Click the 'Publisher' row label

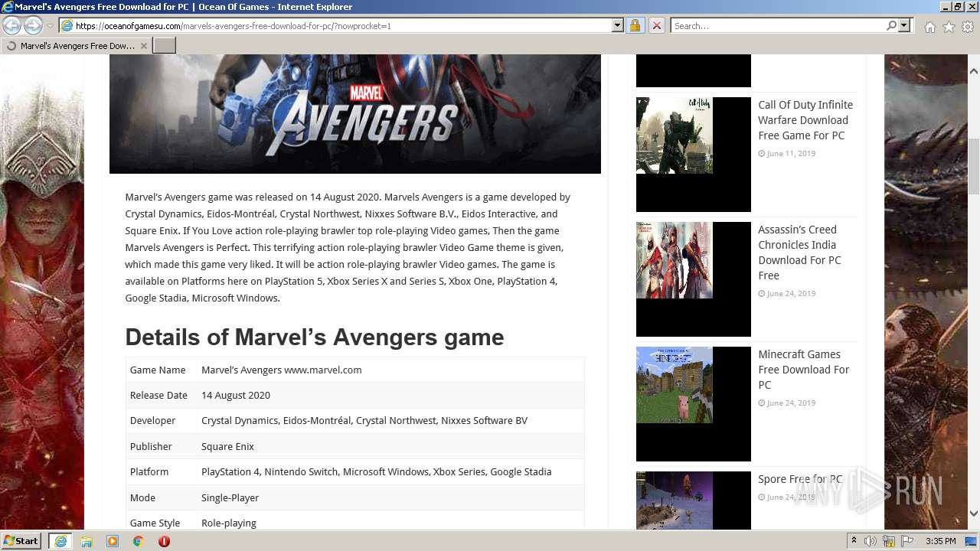click(x=151, y=446)
